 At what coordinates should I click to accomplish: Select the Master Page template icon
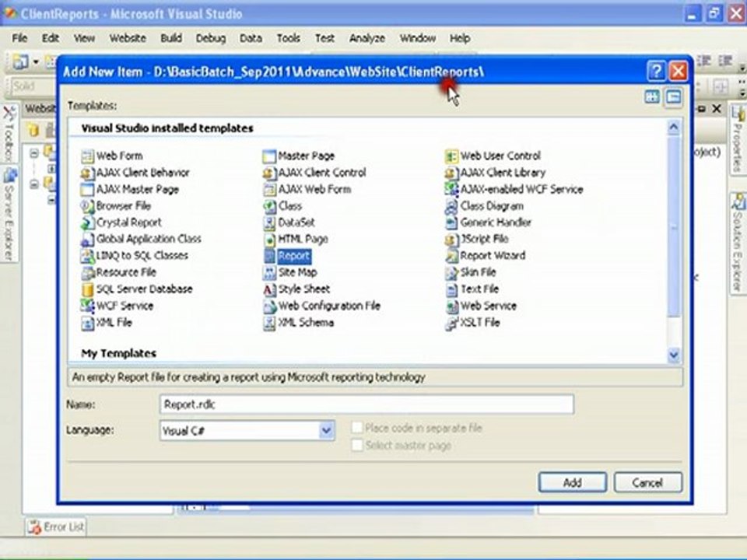tap(269, 156)
